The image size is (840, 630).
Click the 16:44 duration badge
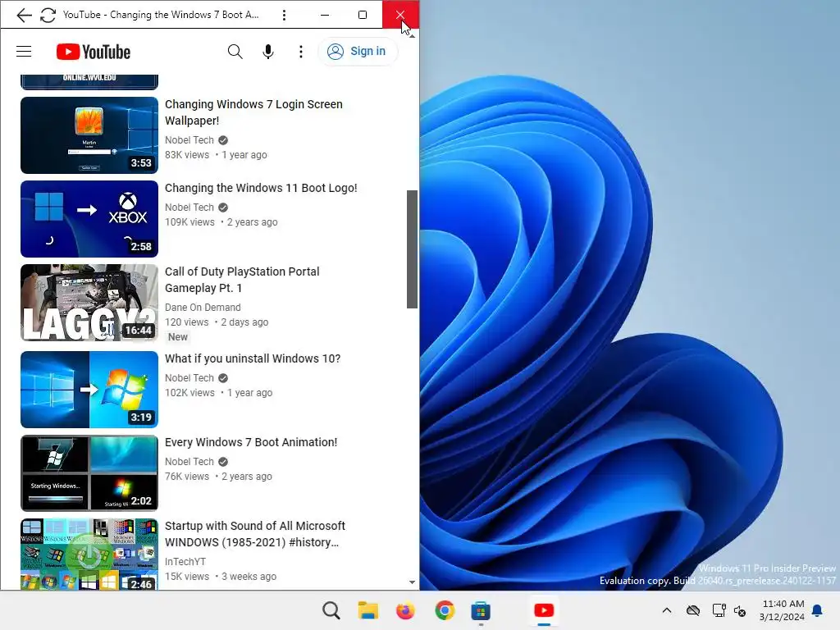coord(139,330)
